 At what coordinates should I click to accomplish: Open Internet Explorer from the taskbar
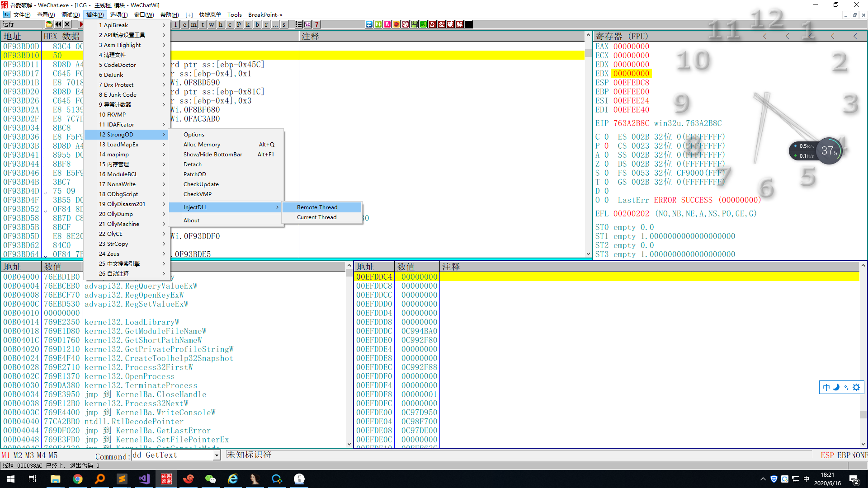[x=233, y=479]
